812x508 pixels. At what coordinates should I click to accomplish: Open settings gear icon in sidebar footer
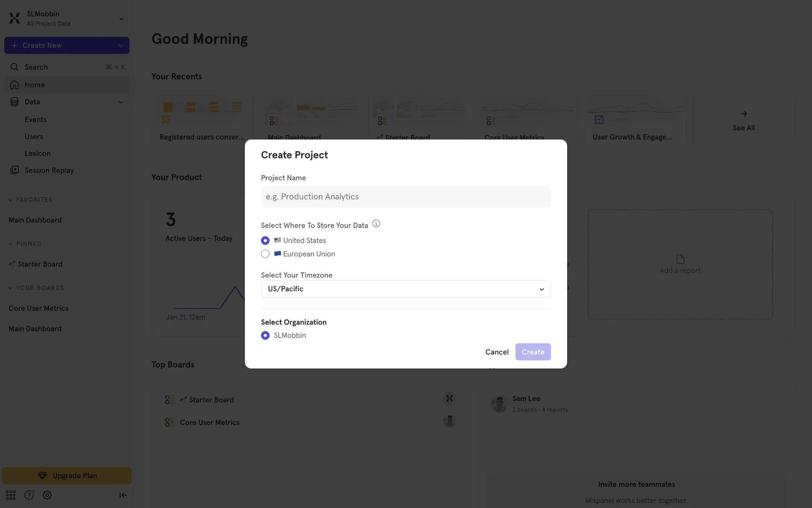pyautogui.click(x=47, y=495)
